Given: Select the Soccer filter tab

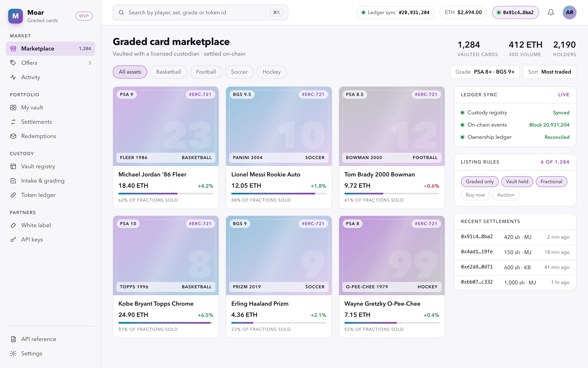Looking at the screenshot, I should [239, 72].
